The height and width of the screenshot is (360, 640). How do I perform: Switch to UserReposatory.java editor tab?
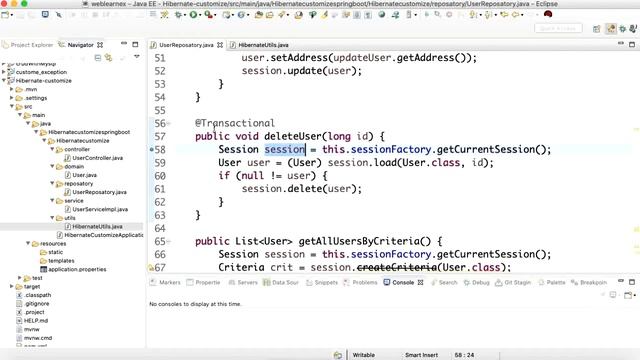[x=186, y=45]
